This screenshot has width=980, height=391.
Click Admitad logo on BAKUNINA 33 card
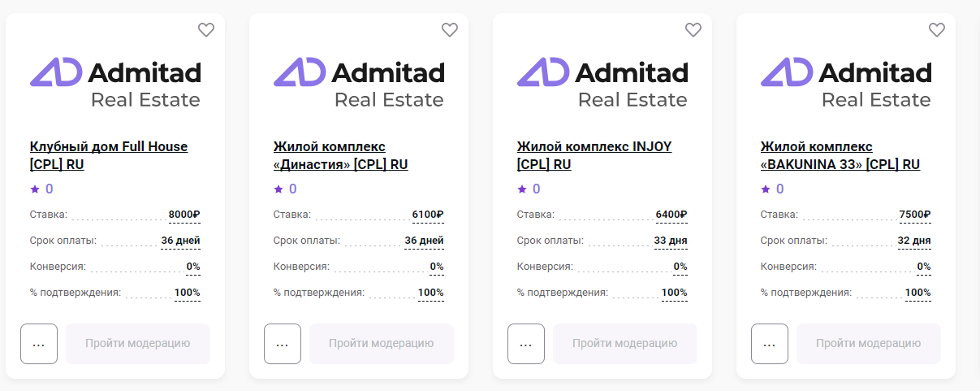point(846,82)
